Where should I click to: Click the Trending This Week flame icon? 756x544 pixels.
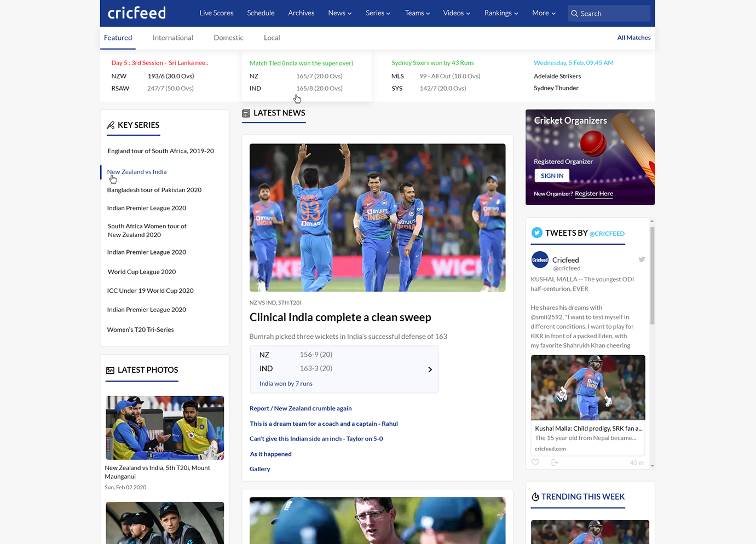[x=535, y=497]
